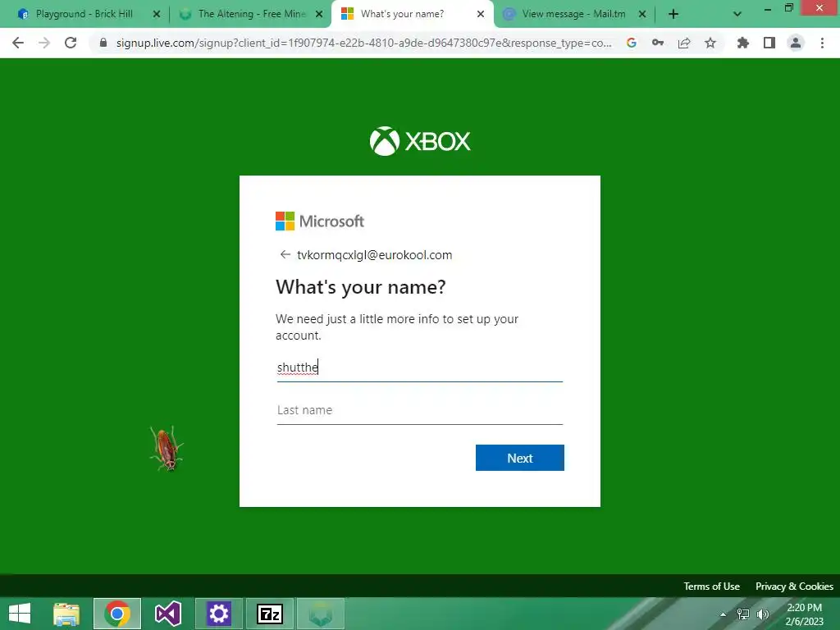Viewport: 840px width, 630px height.
Task: Click the Xbox logo
Action: 420,141
